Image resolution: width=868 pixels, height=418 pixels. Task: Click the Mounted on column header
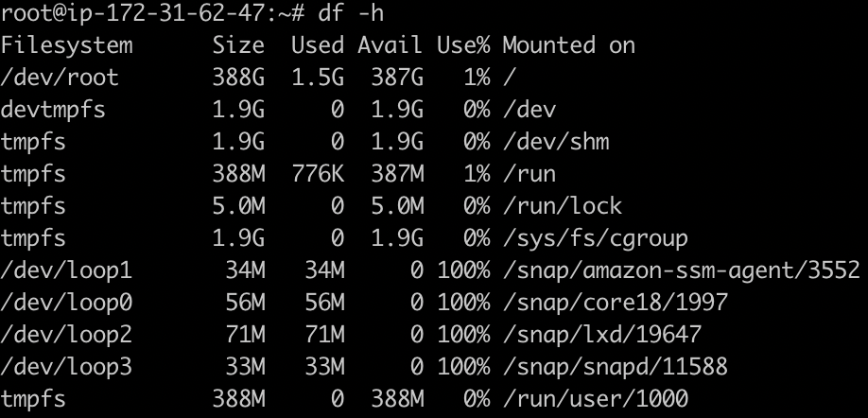tap(568, 45)
